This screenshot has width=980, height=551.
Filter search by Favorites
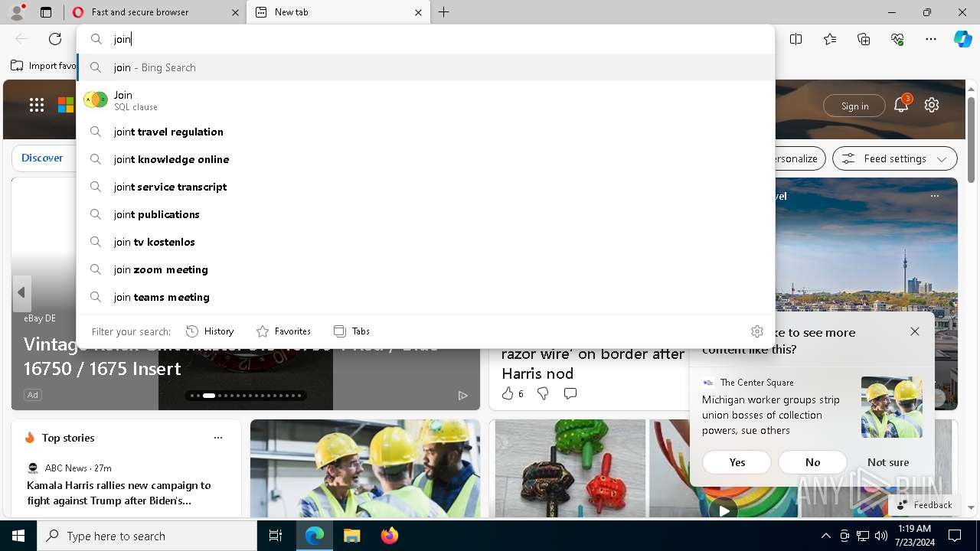[283, 331]
